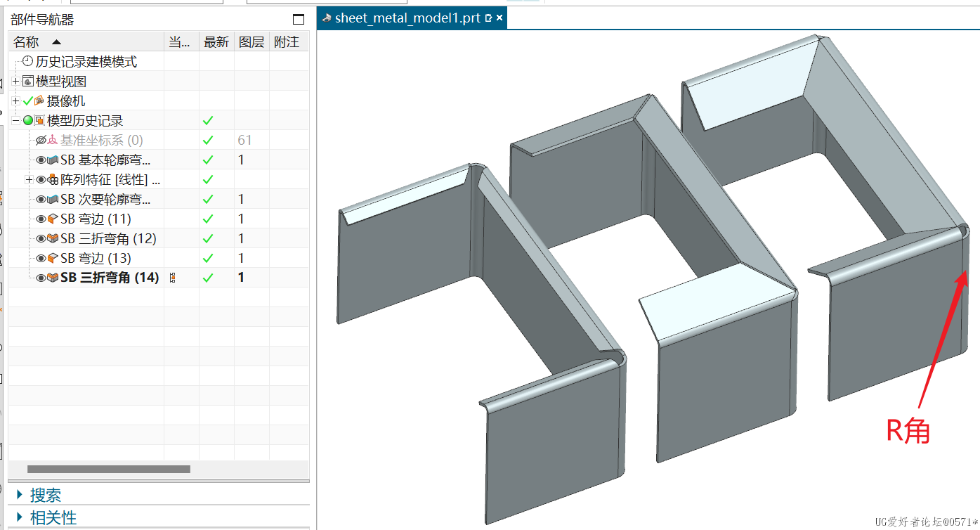Image resolution: width=980 pixels, height=530 pixels.
Task: Toggle visibility of SB 弯边 (11)
Action: point(41,219)
